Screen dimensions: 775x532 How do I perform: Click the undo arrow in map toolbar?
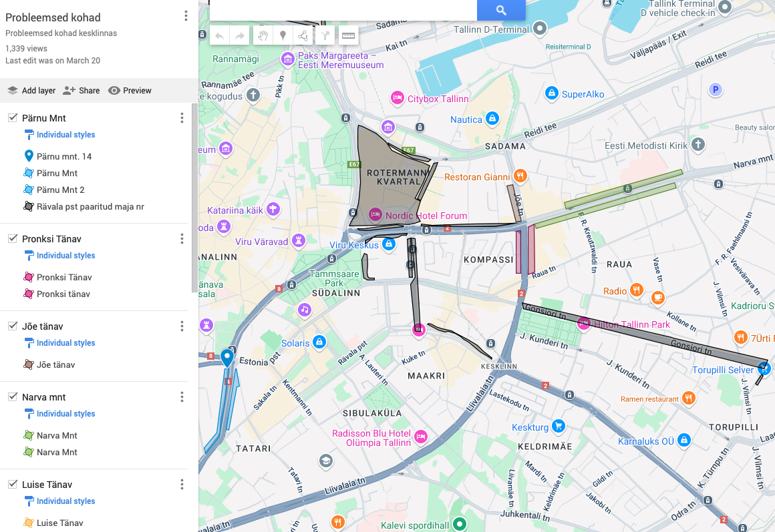click(220, 35)
